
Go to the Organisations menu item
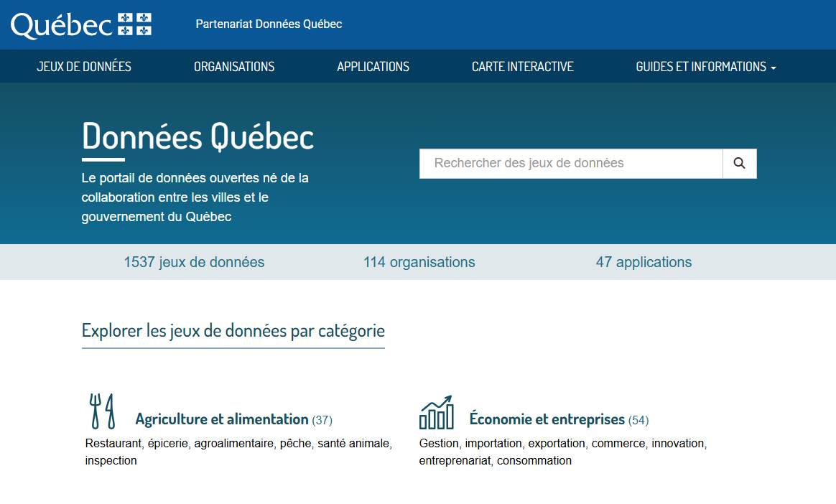point(234,67)
